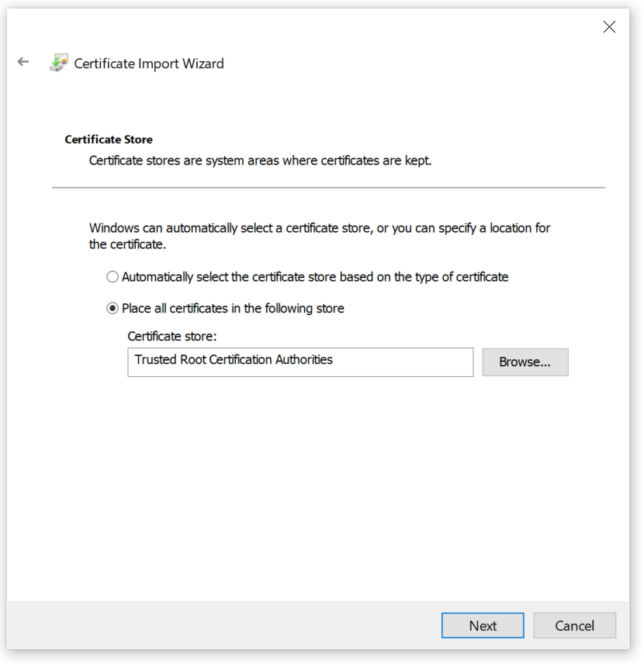This screenshot has height=664, width=644.
Task: Click the Certificate Import Wizard icon
Action: tap(59, 63)
